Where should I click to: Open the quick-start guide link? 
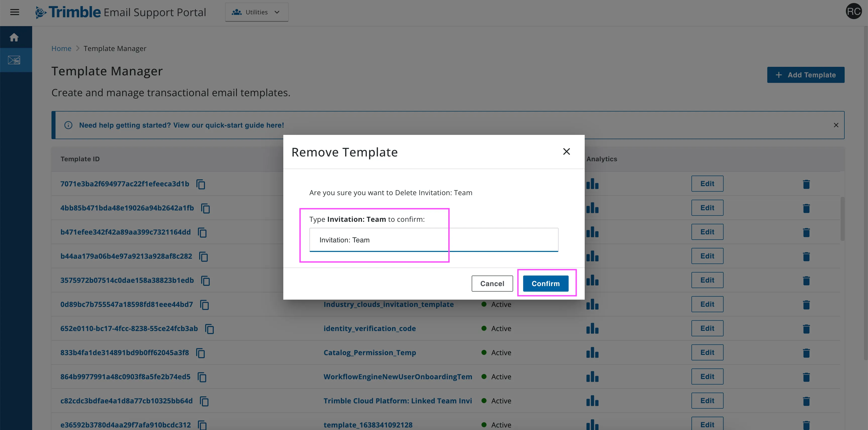[181, 125]
